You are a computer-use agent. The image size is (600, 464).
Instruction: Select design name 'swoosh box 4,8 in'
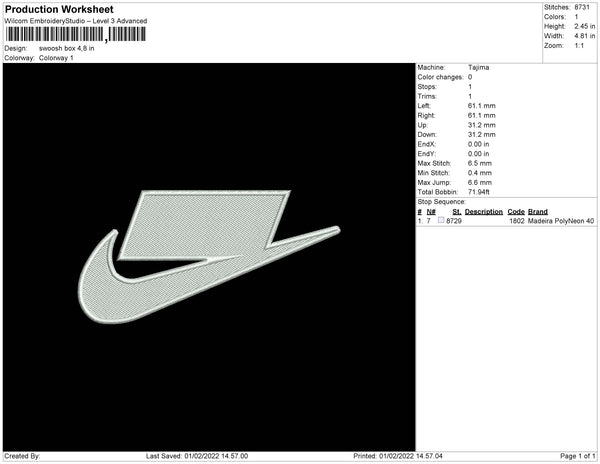tap(67, 49)
